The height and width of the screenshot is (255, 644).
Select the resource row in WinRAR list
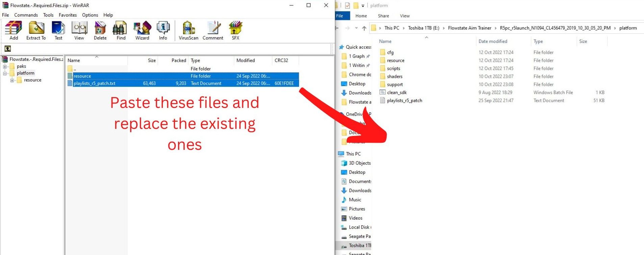[182, 76]
